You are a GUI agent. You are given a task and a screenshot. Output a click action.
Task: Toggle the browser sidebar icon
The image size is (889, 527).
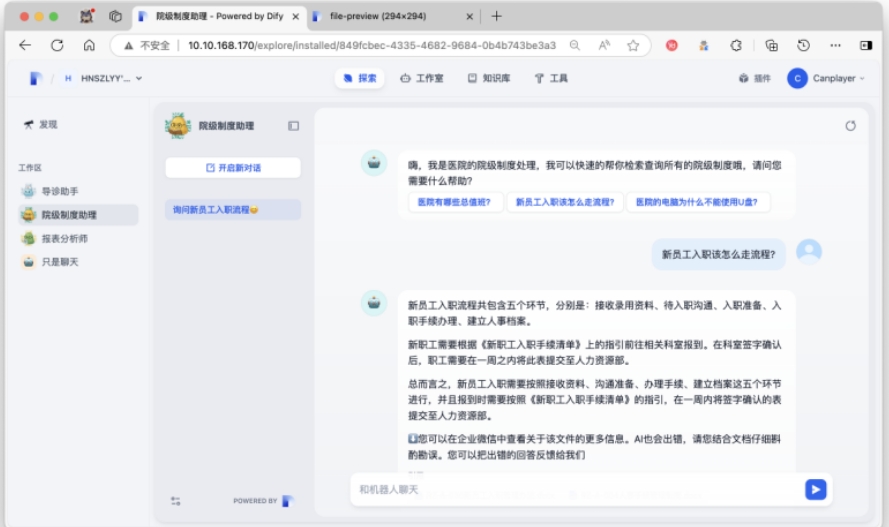pos(866,45)
